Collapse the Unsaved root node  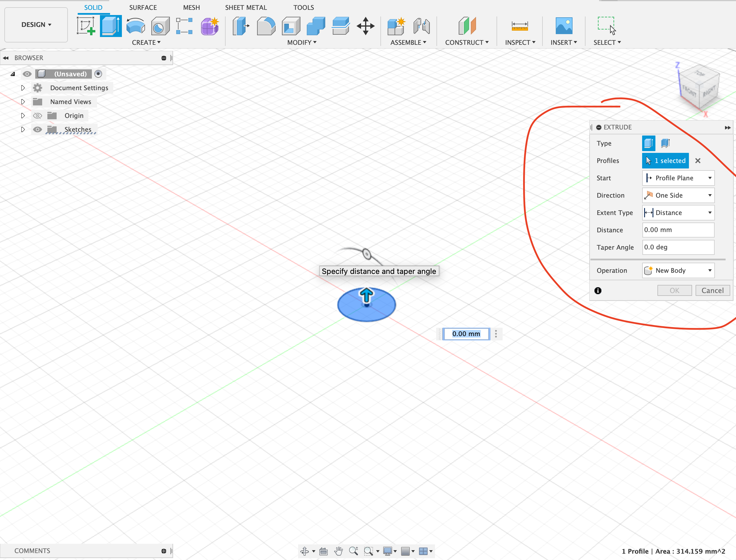pyautogui.click(x=13, y=74)
